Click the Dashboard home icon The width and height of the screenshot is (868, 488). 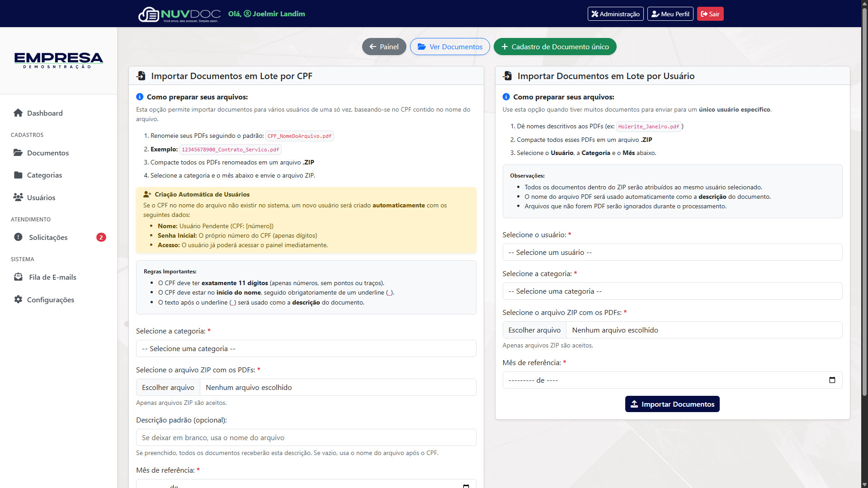tap(18, 113)
